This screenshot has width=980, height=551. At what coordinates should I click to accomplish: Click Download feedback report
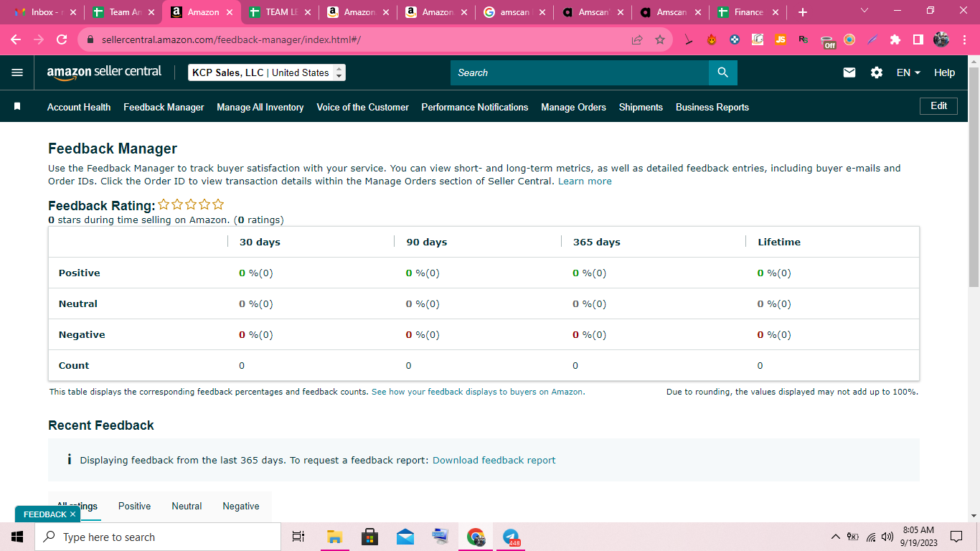click(x=494, y=460)
